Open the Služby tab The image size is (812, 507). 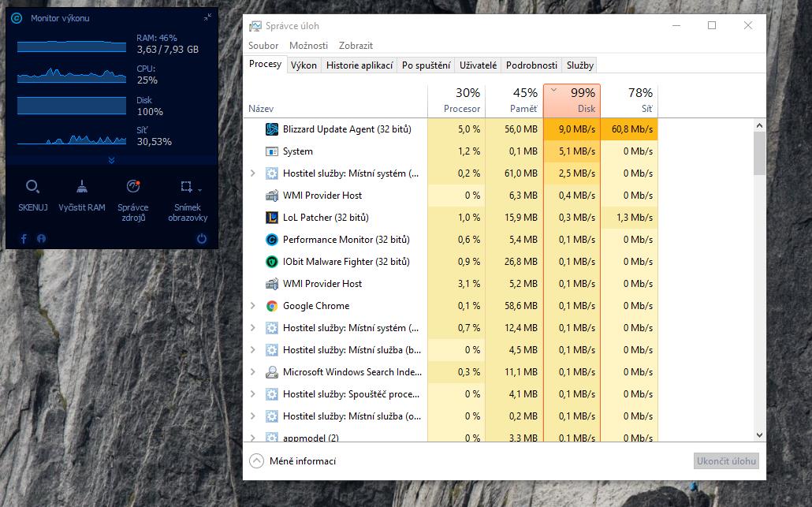pyautogui.click(x=579, y=65)
